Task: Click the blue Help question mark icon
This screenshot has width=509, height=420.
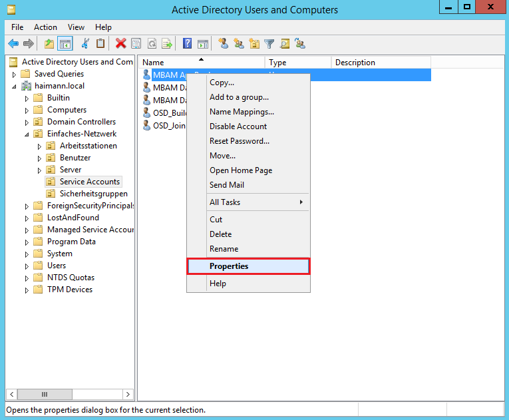Action: point(188,43)
